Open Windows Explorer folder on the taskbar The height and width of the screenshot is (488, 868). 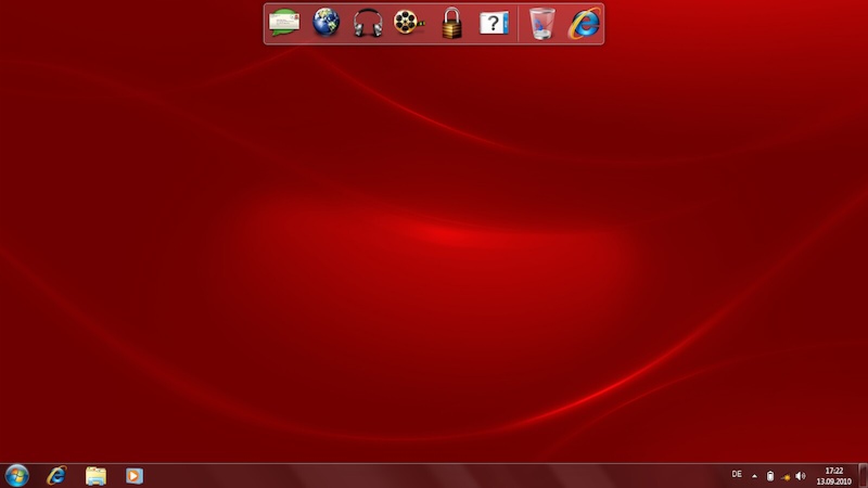95,476
